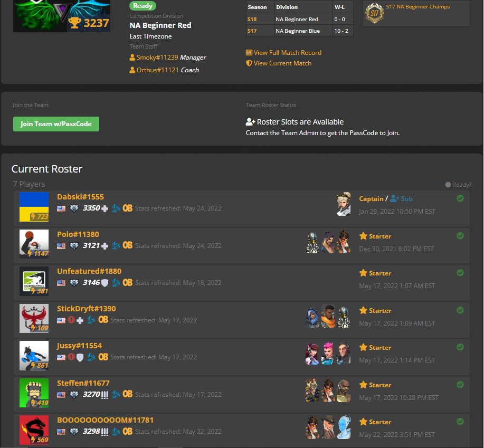Click the S18 season link
The height and width of the screenshot is (448, 484).
tap(252, 19)
